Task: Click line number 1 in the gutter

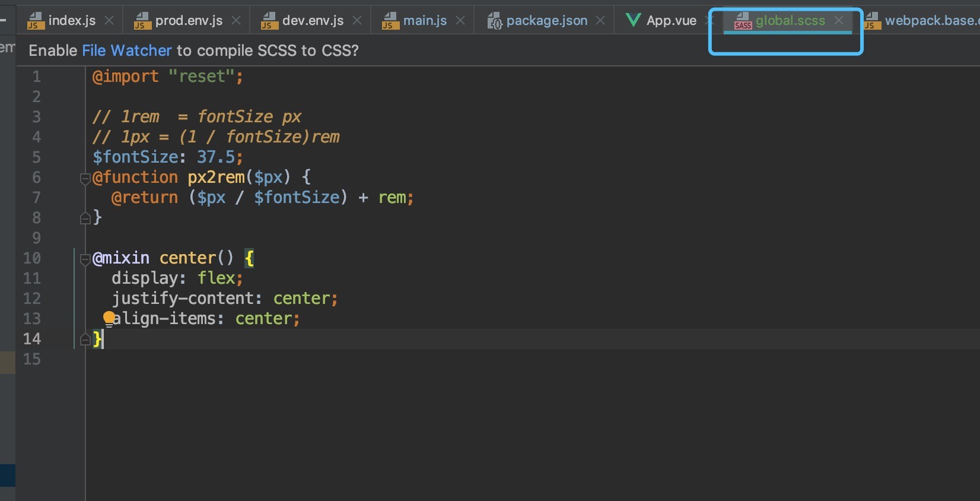Action: pyautogui.click(x=36, y=77)
